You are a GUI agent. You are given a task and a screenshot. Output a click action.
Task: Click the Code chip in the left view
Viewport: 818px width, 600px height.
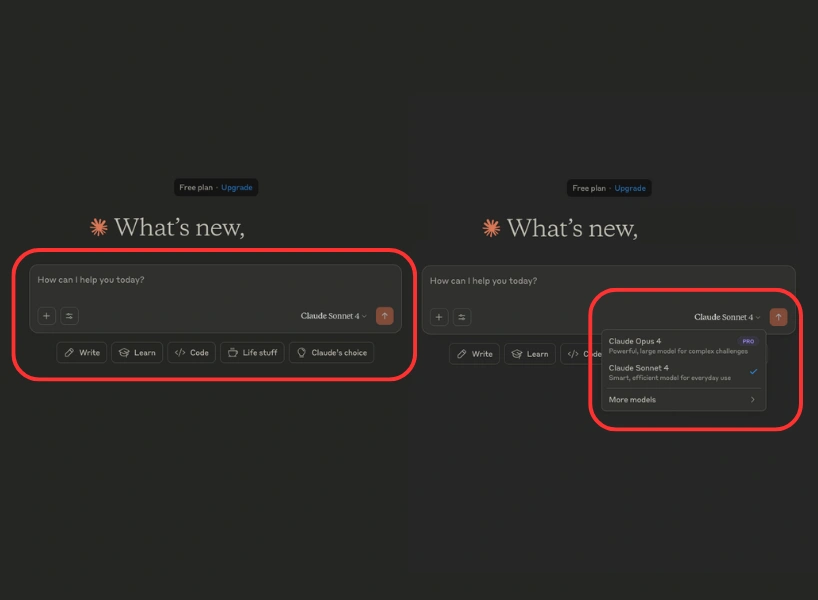(191, 353)
